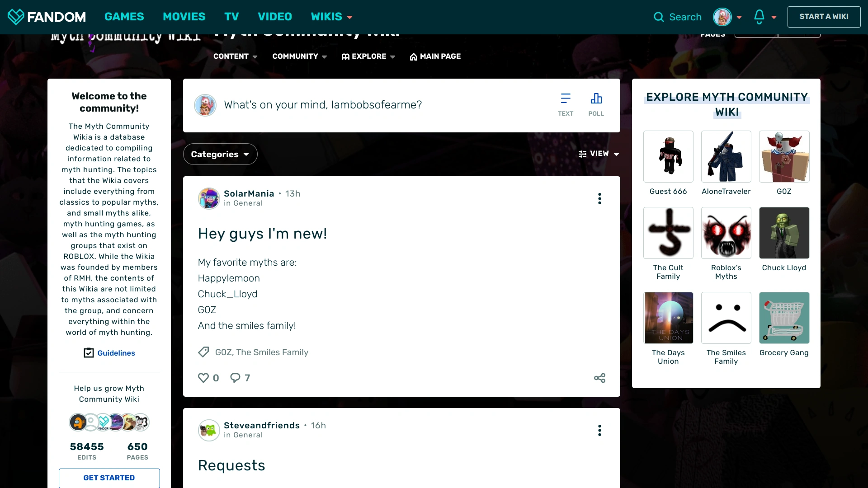Click the Fandom heart logo
This screenshot has height=488, width=868.
pos(15,17)
